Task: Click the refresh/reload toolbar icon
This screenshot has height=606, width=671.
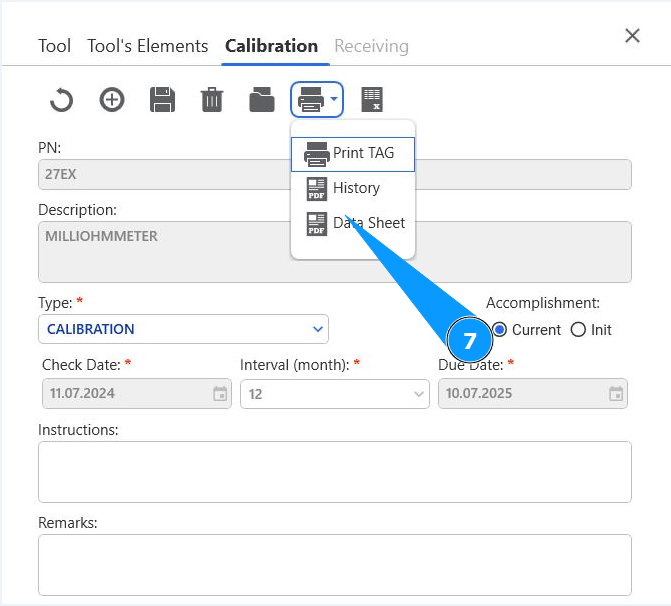Action: tap(61, 100)
